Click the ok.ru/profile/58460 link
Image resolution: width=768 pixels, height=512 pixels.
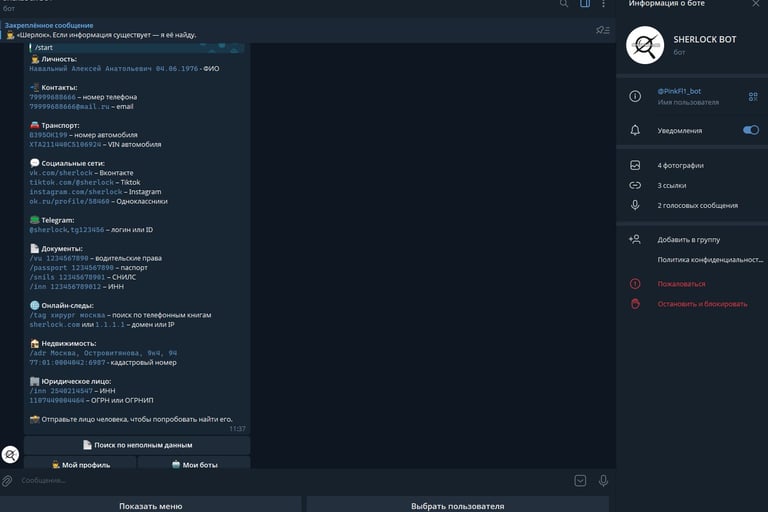point(70,201)
